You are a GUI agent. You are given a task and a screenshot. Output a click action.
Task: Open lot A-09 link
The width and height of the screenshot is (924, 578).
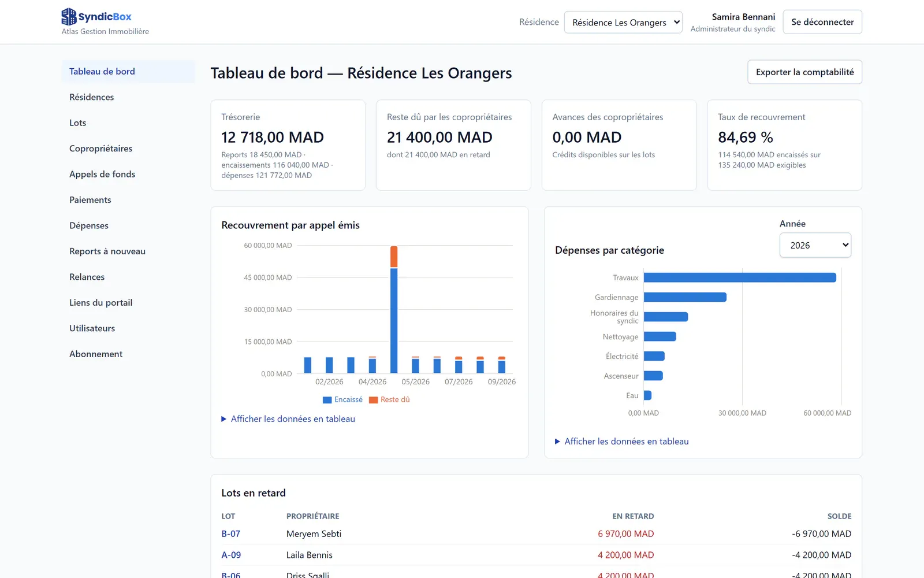[x=231, y=555]
